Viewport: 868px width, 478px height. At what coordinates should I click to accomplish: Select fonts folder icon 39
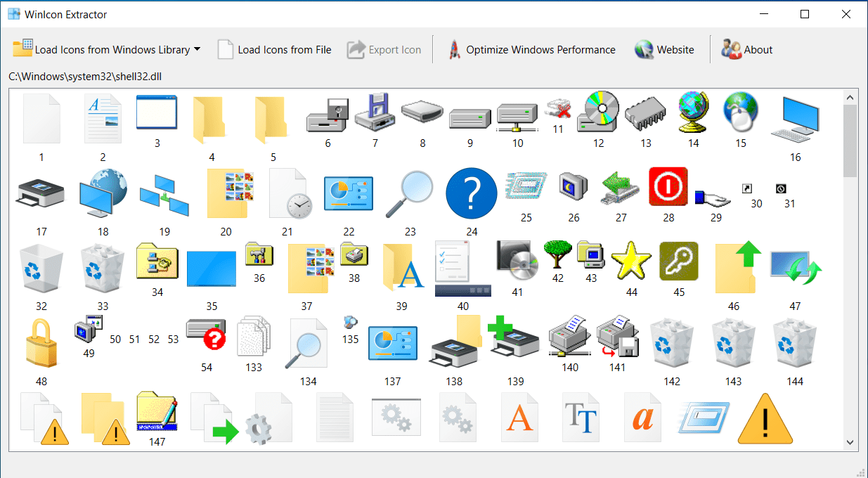pos(403,268)
